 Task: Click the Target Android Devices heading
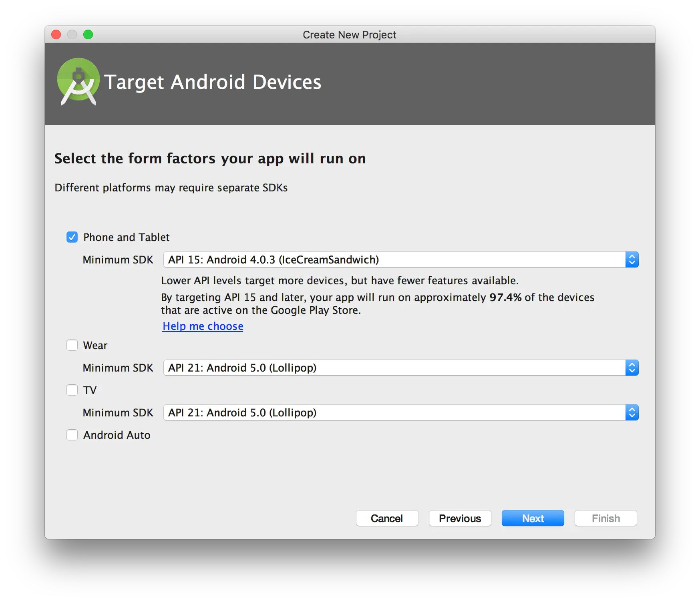pos(213,82)
